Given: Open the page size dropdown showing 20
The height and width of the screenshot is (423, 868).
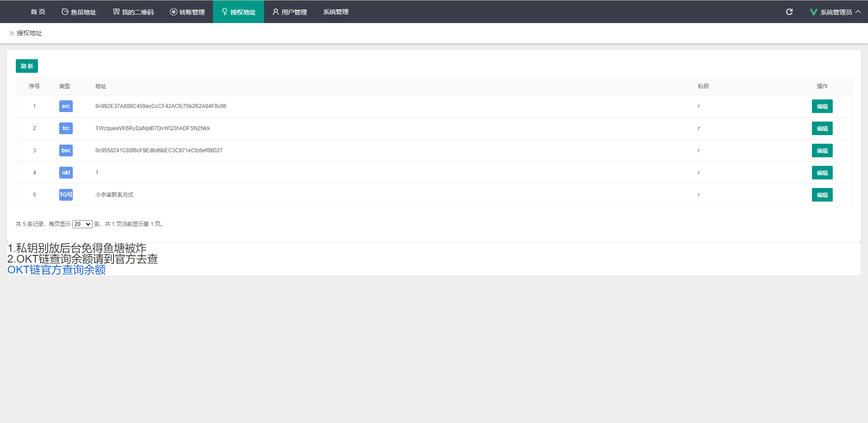Looking at the screenshot, I should click(82, 224).
